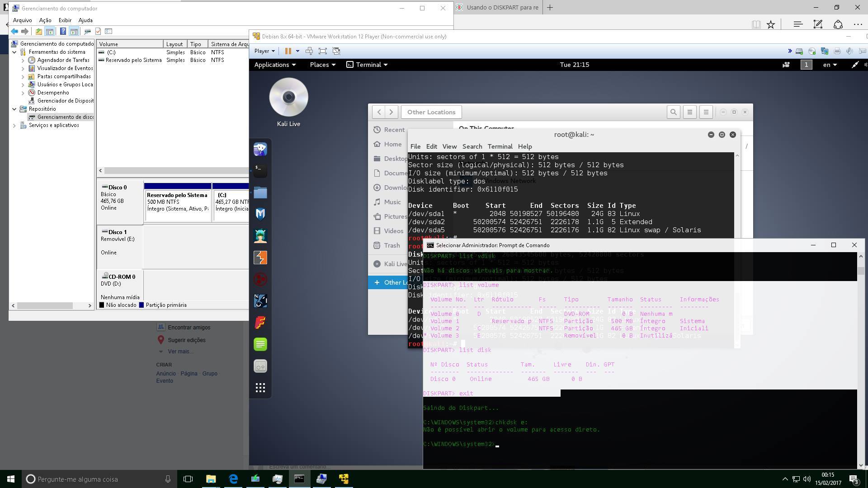The width and height of the screenshot is (868, 488).
Task: Click the blue Help question mark toolbar icon
Action: [x=63, y=32]
